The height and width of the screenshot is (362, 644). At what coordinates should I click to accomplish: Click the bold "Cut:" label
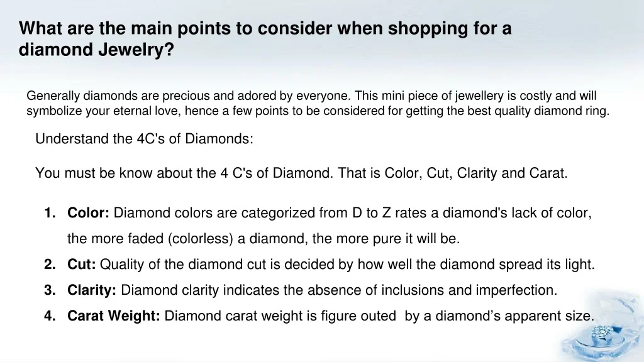point(82,265)
